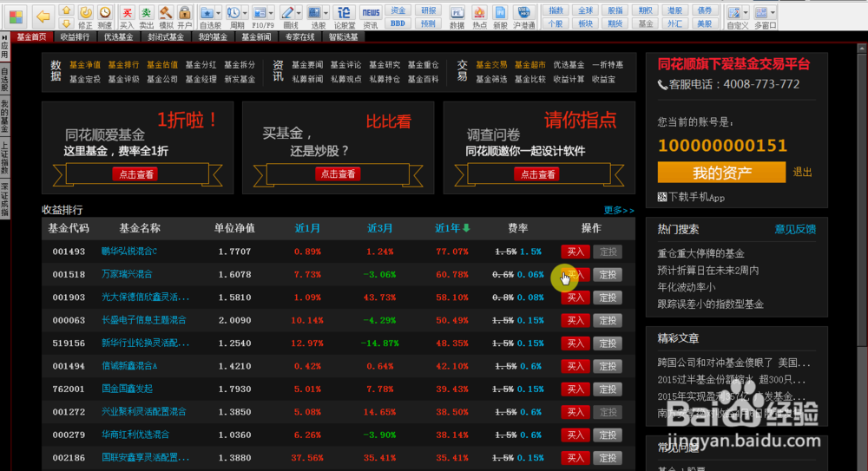
Task: Open the 新股 IPO icon
Action: point(501,16)
